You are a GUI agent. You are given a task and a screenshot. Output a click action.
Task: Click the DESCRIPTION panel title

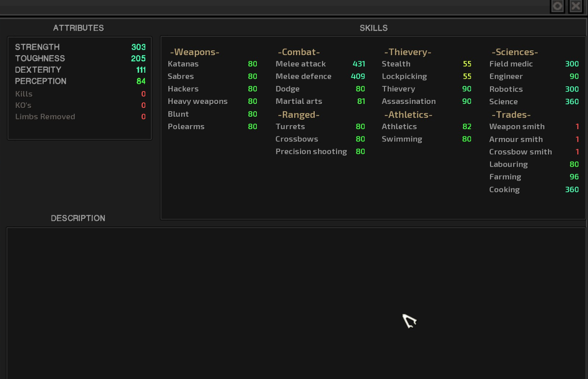coord(78,218)
